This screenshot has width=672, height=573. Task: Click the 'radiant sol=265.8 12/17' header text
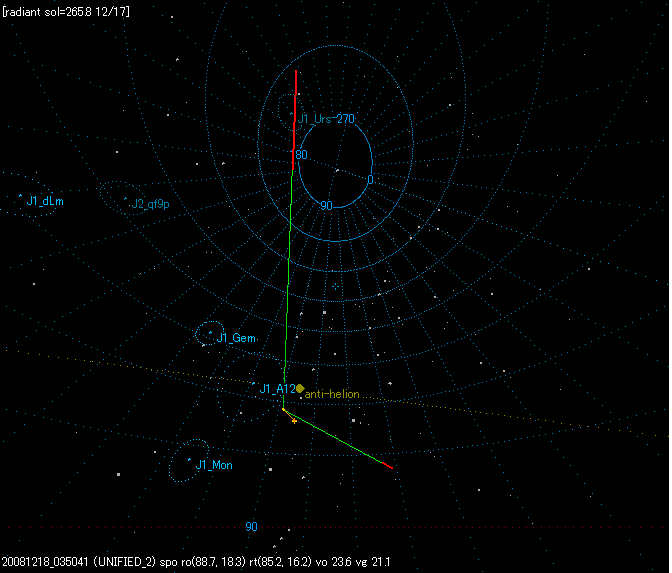66,12
